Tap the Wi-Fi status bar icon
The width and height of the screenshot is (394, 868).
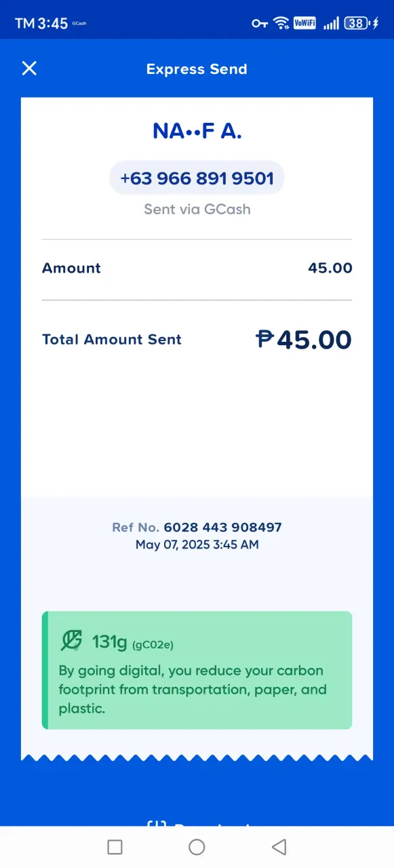coord(281,23)
